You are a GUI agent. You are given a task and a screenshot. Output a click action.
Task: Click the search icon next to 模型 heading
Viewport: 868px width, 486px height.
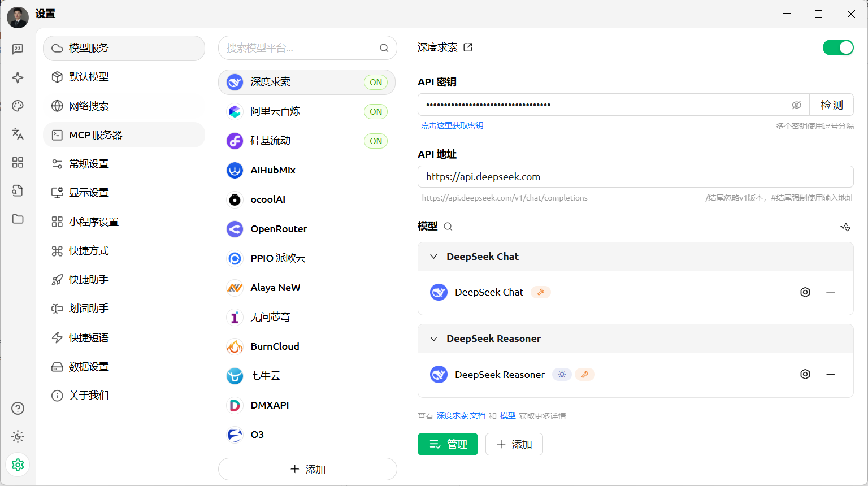point(448,227)
